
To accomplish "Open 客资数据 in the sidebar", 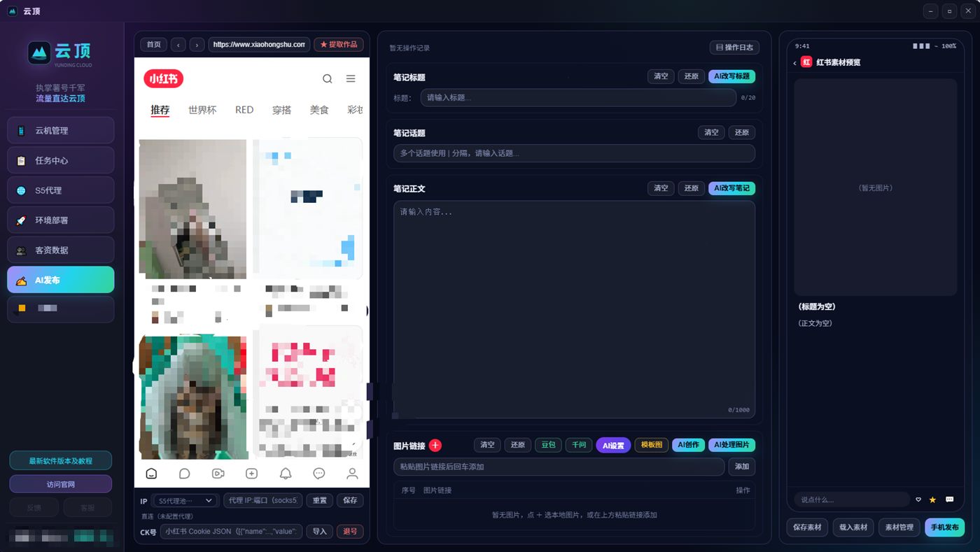I will [x=60, y=250].
